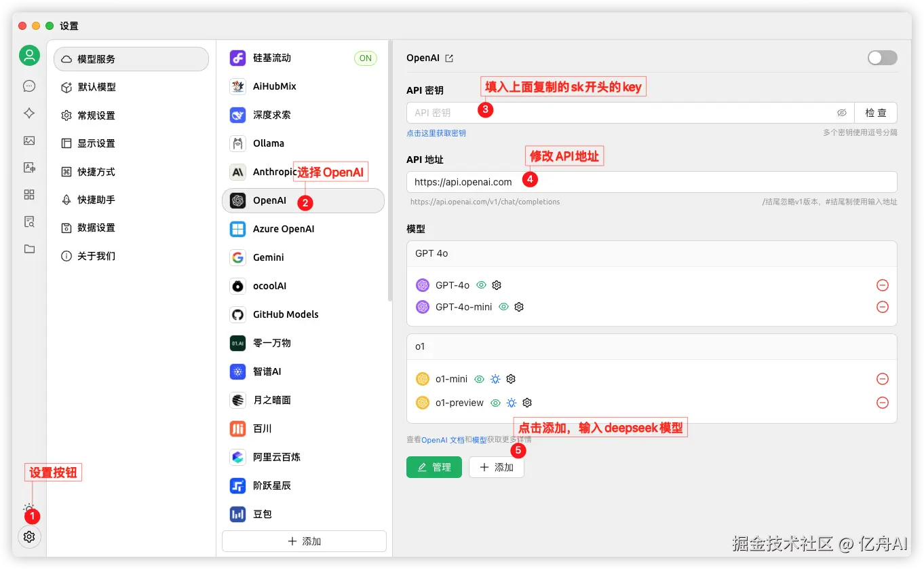Enable the OpenAI provider switch
This screenshot has height=569, width=924.
coord(883,58)
